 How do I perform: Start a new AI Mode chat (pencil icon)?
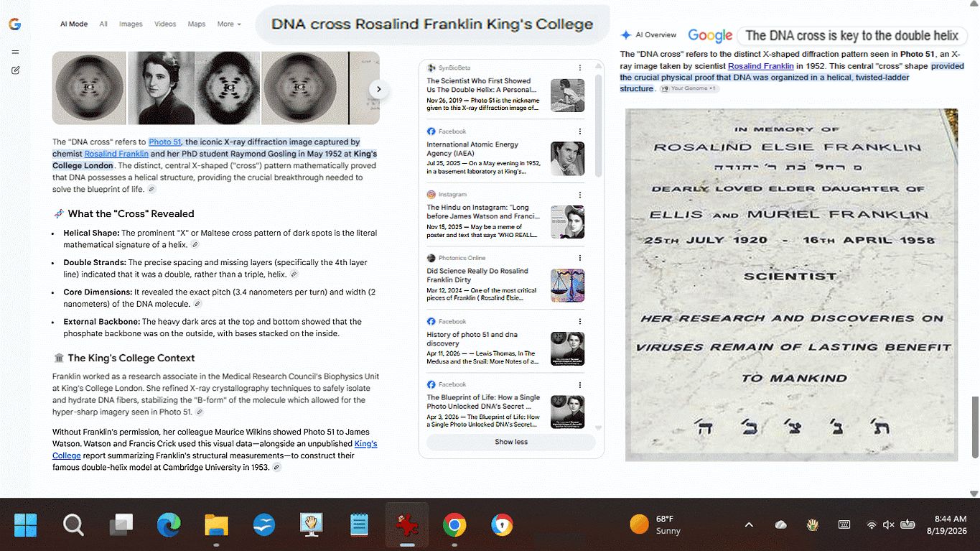(x=15, y=70)
